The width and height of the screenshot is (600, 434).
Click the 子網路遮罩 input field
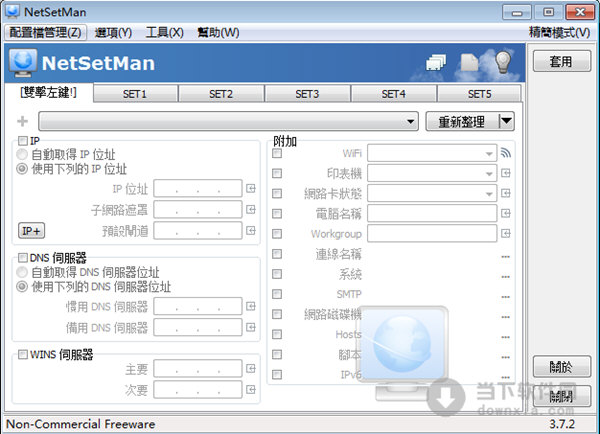click(x=198, y=209)
